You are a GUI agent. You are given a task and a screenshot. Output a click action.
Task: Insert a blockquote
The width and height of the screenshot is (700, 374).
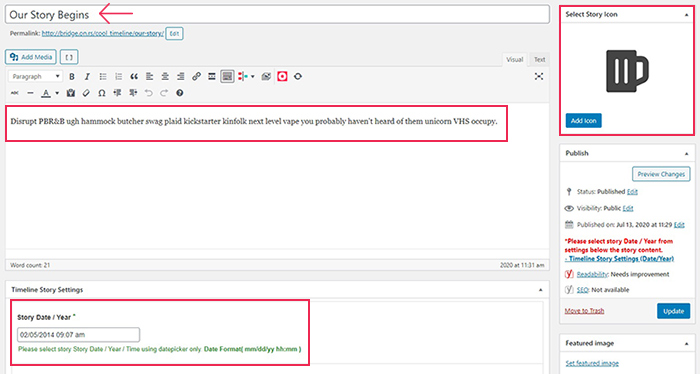pyautogui.click(x=134, y=77)
